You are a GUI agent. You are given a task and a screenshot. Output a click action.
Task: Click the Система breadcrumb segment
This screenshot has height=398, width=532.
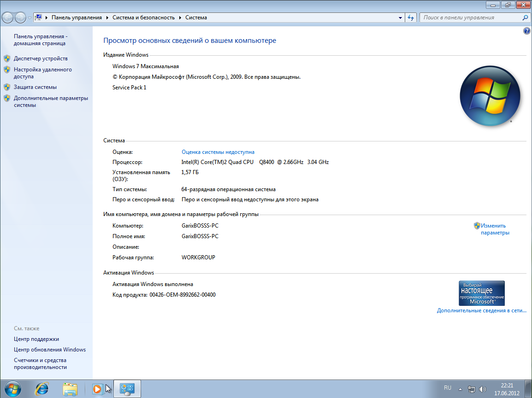click(196, 18)
